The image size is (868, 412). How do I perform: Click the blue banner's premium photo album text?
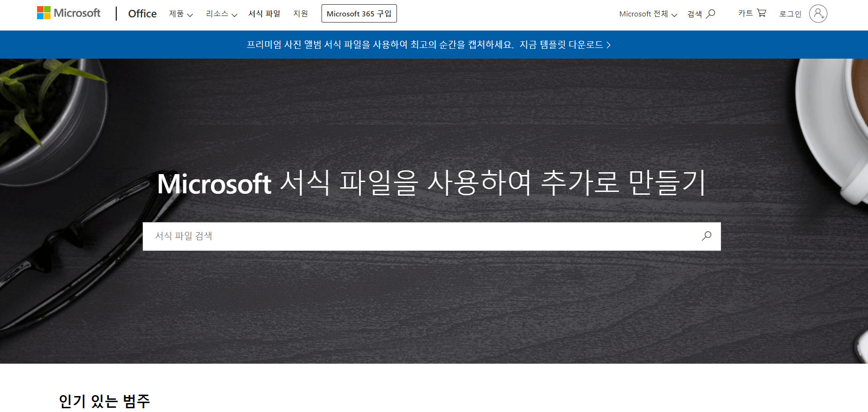point(380,45)
